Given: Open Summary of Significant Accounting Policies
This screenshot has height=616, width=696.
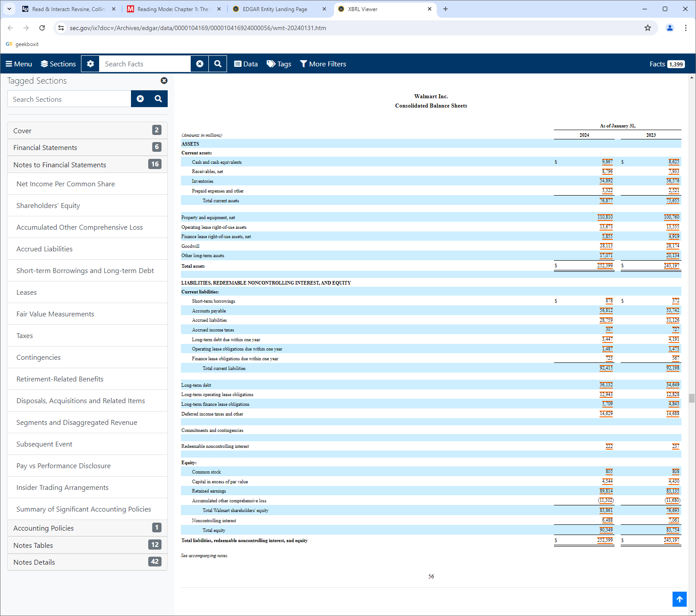Looking at the screenshot, I should pos(87,509).
